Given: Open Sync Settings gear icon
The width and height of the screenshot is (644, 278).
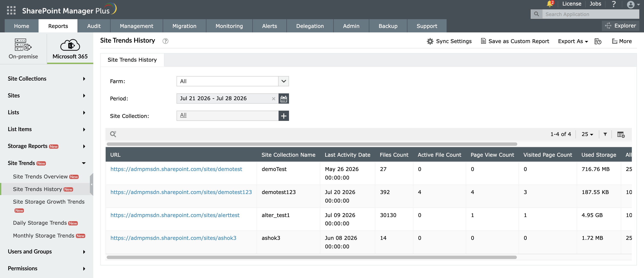Looking at the screenshot, I should coord(430,41).
